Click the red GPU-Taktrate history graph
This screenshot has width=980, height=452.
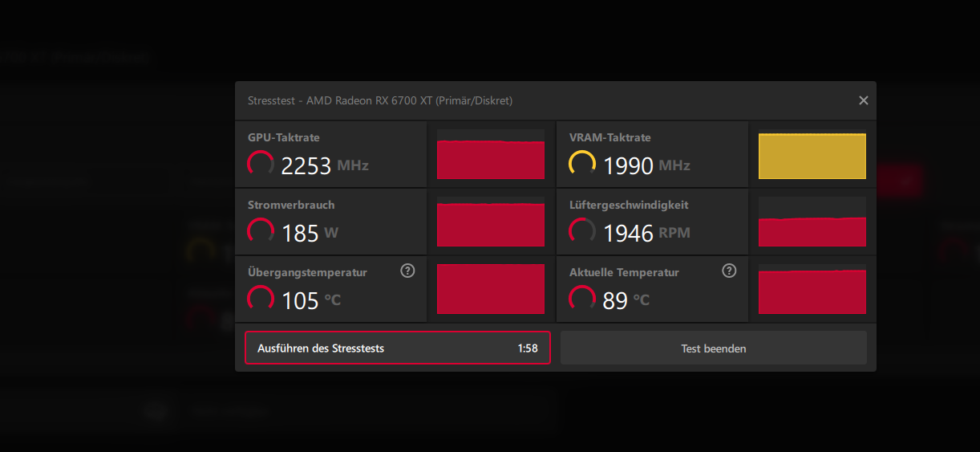tap(491, 154)
